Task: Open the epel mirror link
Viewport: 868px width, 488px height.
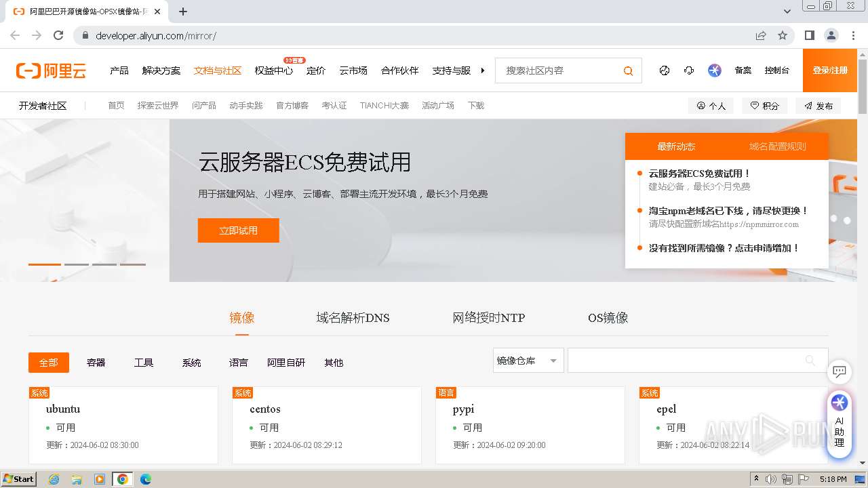Action: tap(667, 409)
